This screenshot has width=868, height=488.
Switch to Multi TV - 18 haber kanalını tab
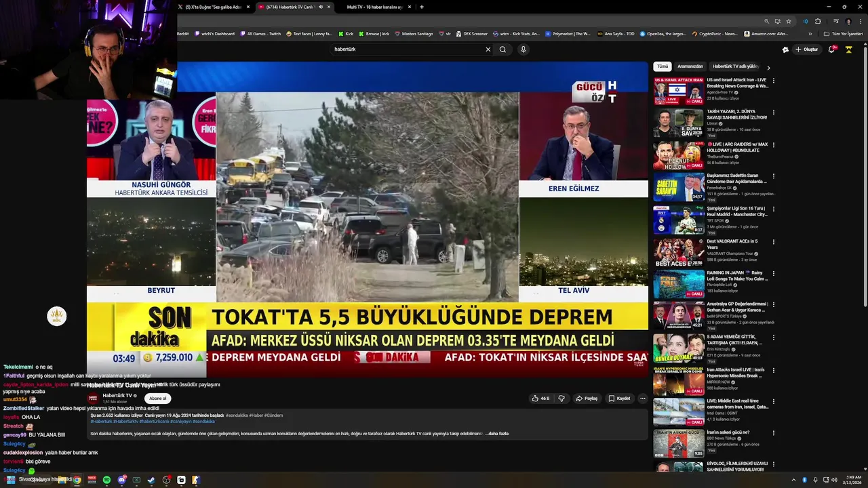(374, 7)
